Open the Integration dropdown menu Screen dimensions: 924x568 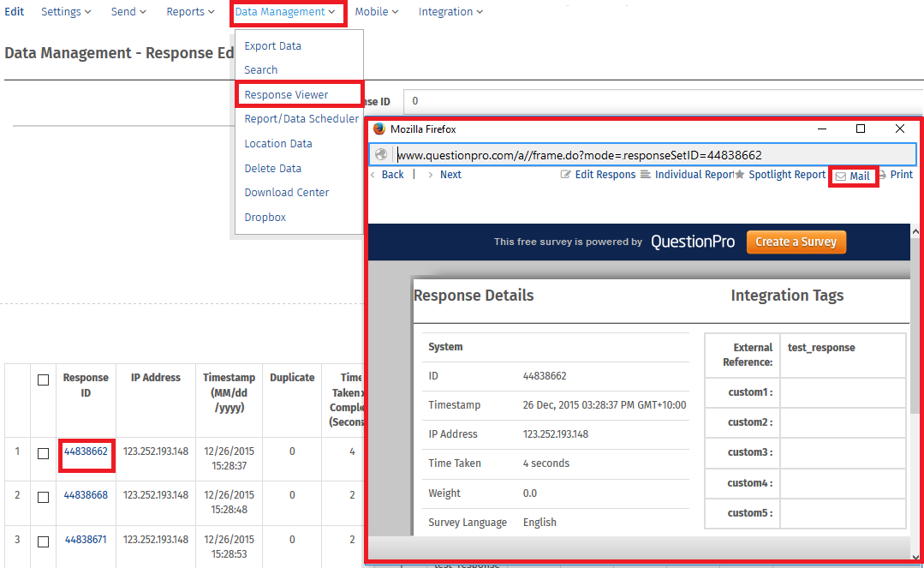pos(450,12)
